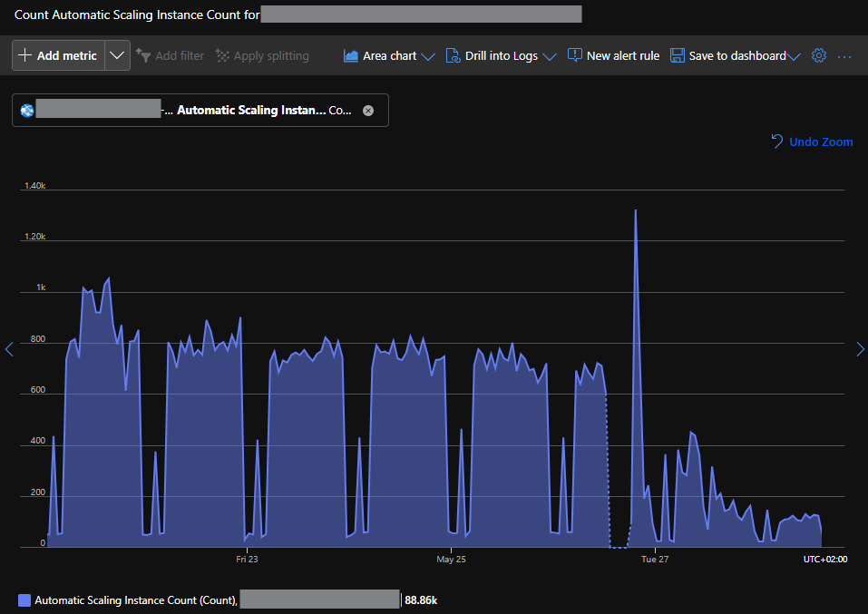Open chart settings gear icon

(819, 55)
